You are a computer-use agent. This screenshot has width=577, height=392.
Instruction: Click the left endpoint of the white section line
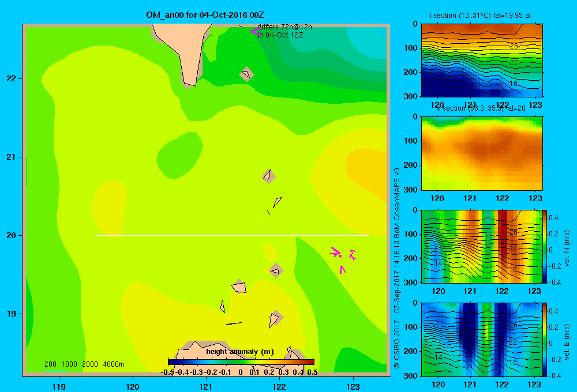pyautogui.click(x=96, y=235)
